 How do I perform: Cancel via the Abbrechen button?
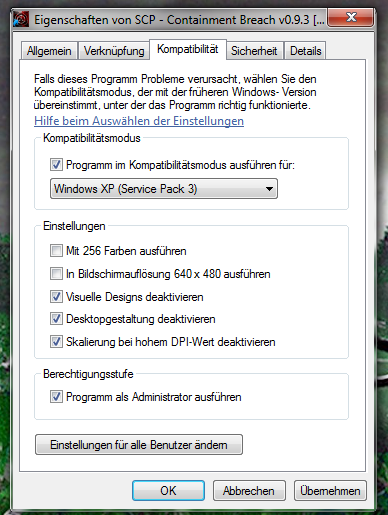click(x=249, y=491)
